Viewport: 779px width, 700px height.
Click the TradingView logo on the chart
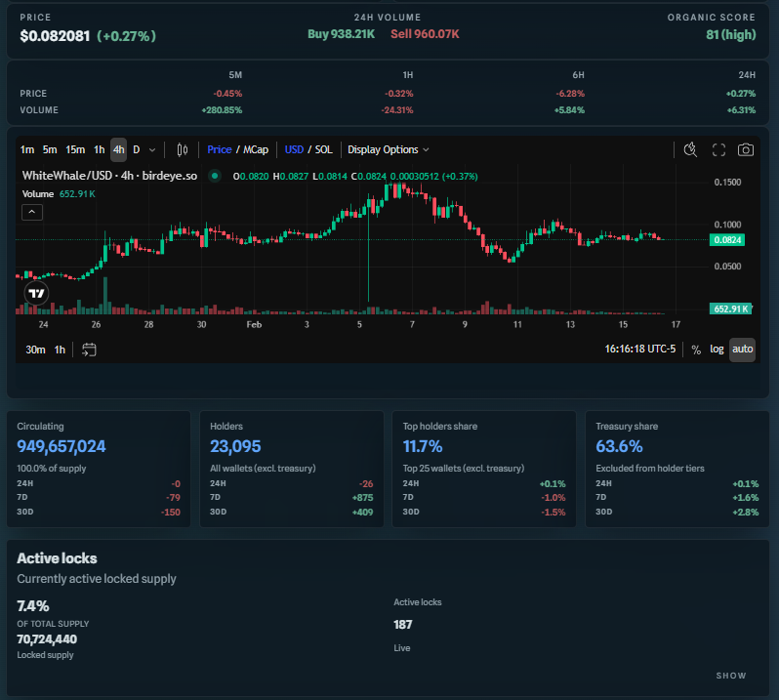click(x=36, y=293)
